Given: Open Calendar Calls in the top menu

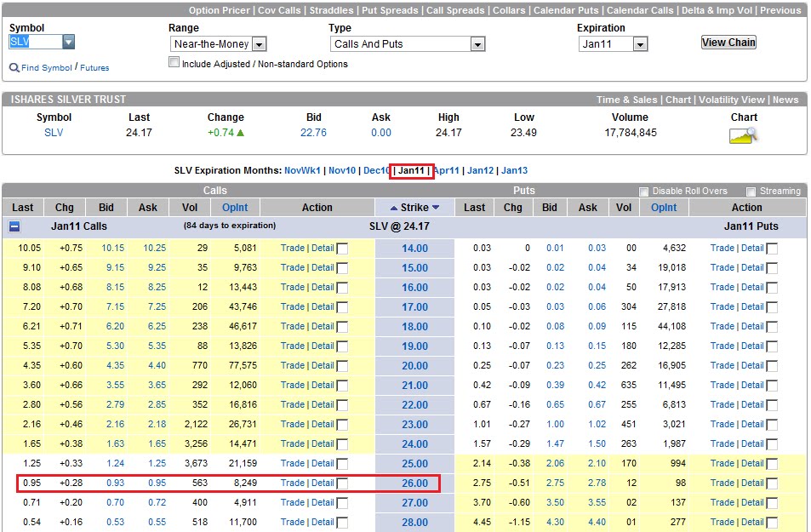Looking at the screenshot, I should click(640, 10).
